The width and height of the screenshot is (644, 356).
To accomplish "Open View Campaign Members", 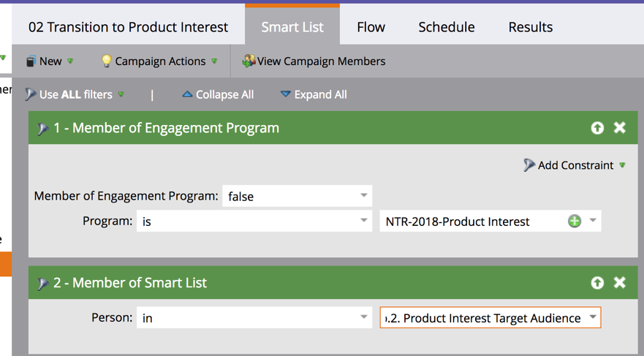I will pyautogui.click(x=314, y=61).
